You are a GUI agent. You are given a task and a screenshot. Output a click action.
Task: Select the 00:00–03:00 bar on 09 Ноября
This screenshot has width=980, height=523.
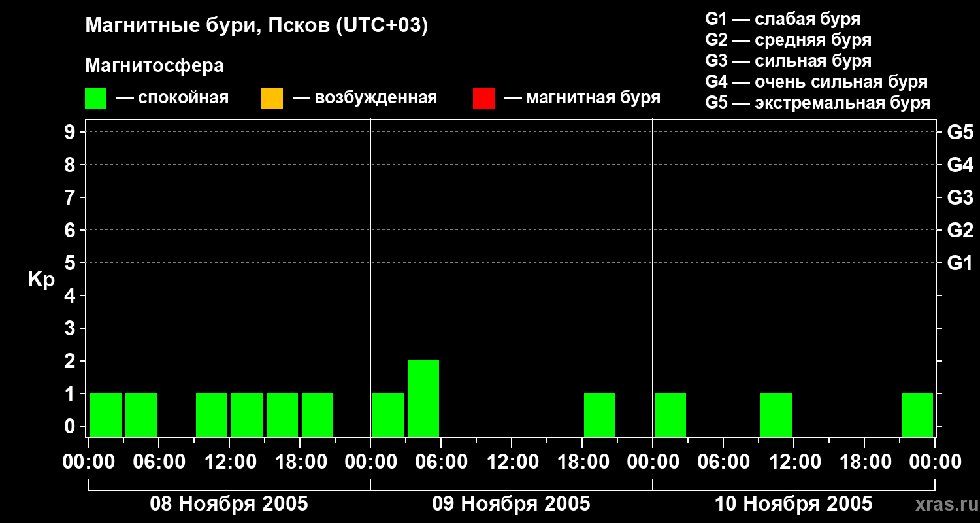(x=388, y=414)
